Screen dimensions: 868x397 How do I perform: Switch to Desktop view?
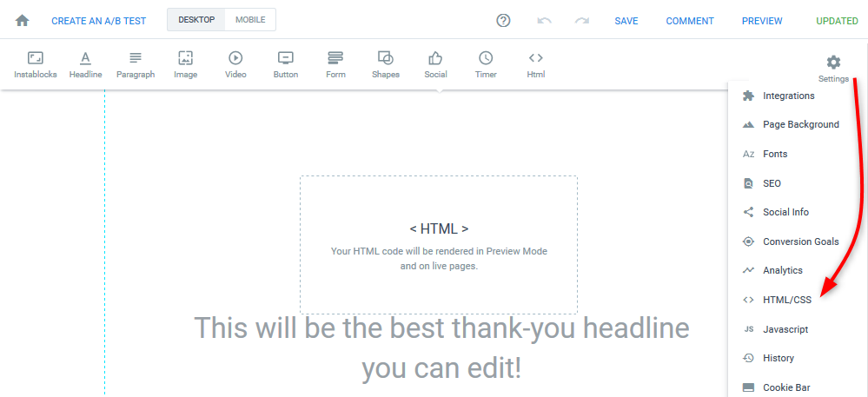tap(196, 20)
